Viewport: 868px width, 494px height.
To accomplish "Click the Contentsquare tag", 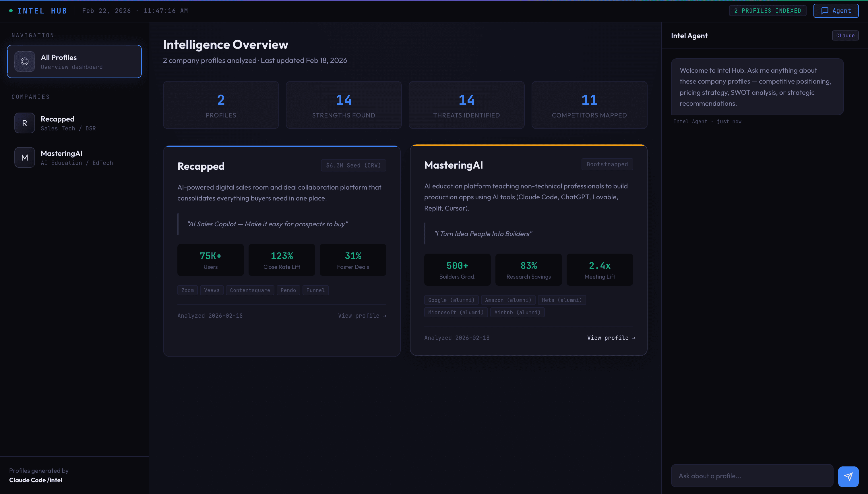I will [x=250, y=290].
